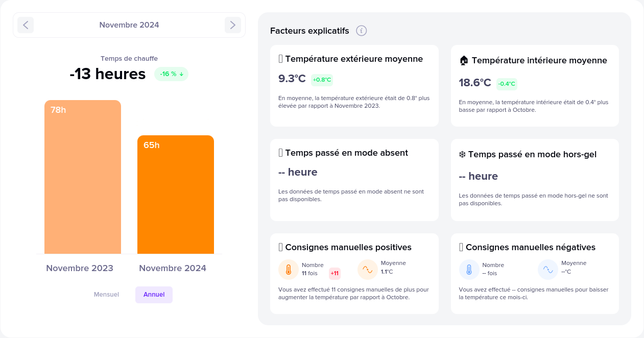
Task: Click the blue thermometer Nombre icon
Action: pyautogui.click(x=469, y=270)
